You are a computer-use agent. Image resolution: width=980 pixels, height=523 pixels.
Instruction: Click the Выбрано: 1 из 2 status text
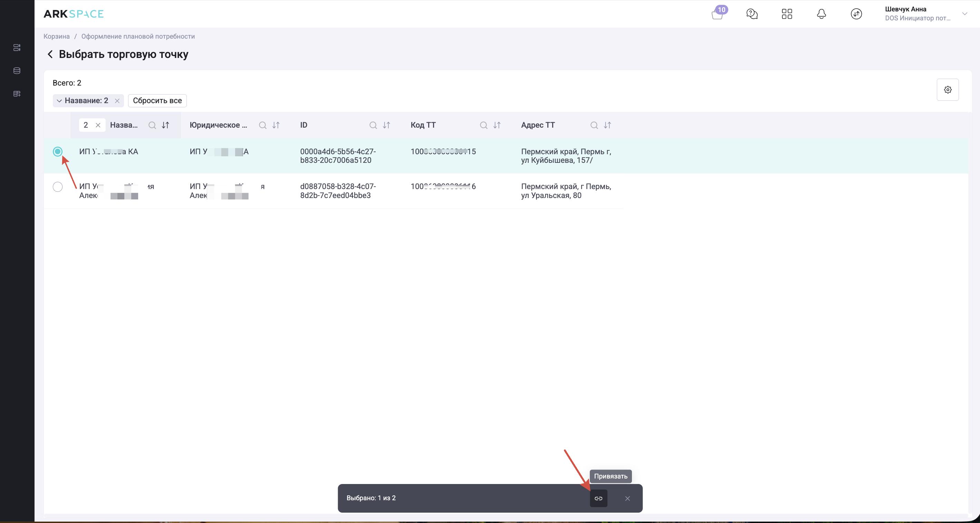point(371,498)
